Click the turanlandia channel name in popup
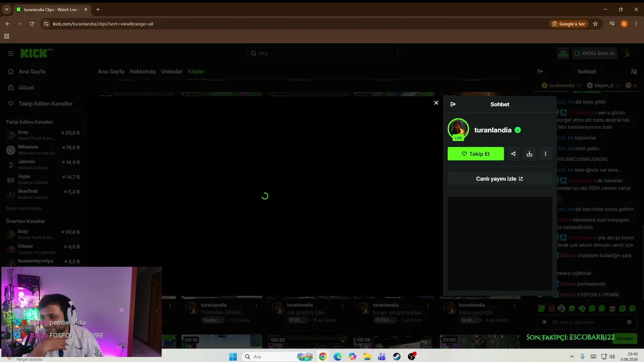 coord(493,130)
